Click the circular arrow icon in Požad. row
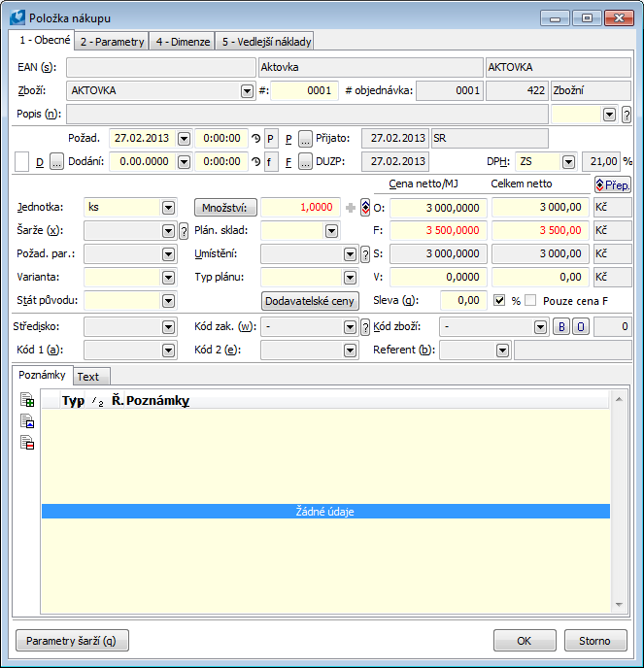This screenshot has width=644, height=668. point(255,138)
